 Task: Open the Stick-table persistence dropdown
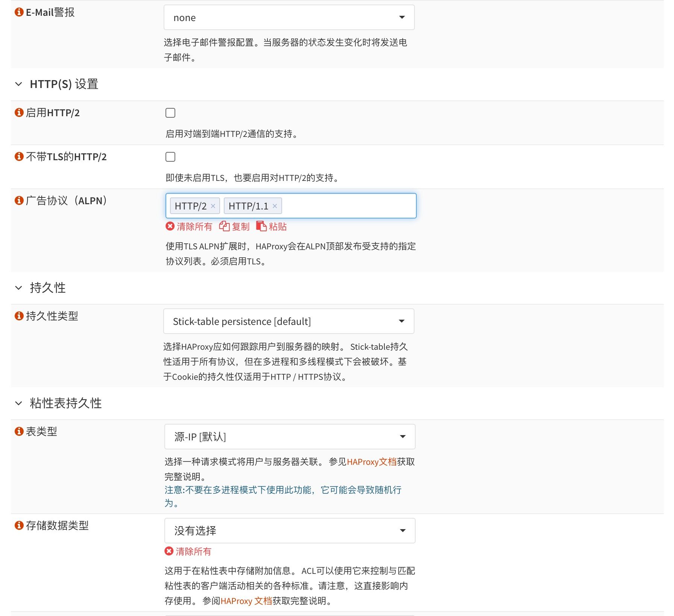click(288, 321)
